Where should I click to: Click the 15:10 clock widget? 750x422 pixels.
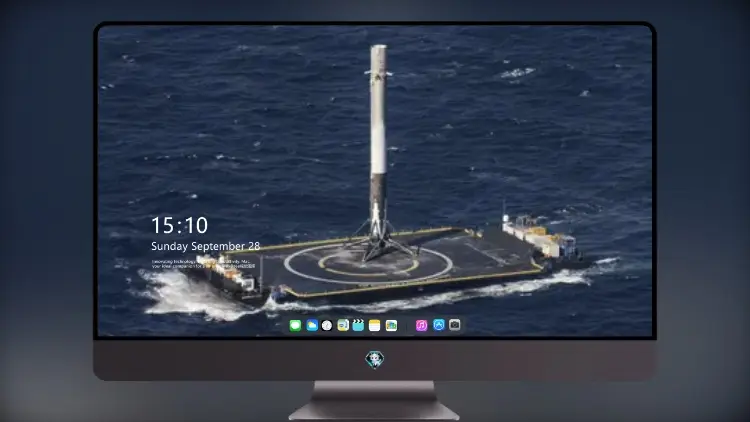click(179, 225)
